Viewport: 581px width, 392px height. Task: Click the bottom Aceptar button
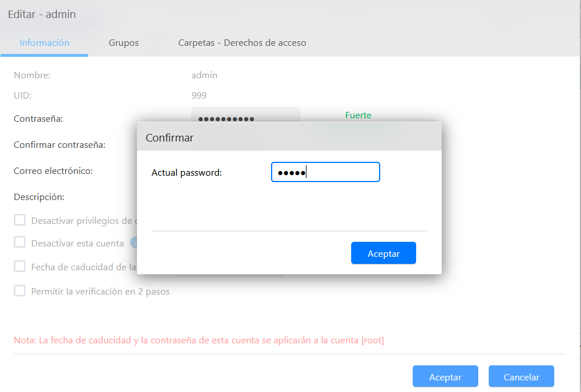(x=445, y=376)
